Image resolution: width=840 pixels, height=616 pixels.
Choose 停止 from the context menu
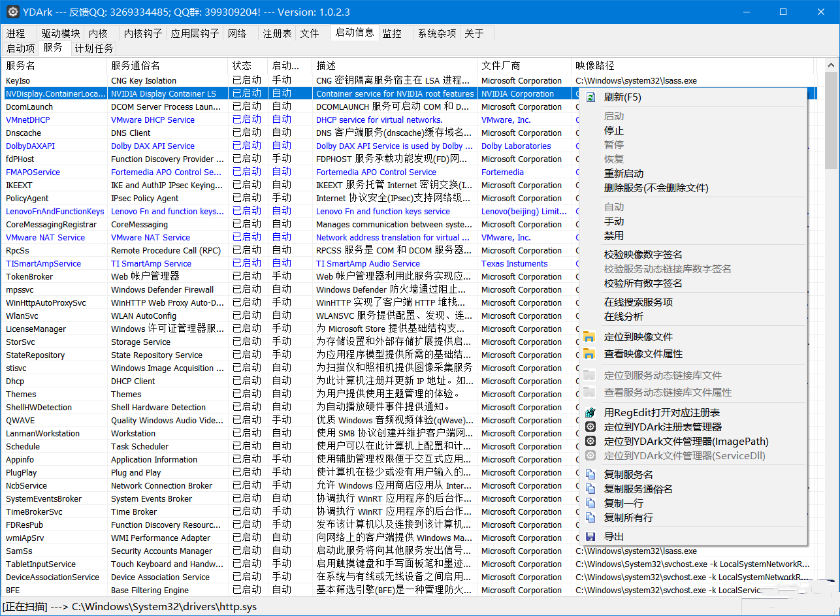[x=614, y=131]
